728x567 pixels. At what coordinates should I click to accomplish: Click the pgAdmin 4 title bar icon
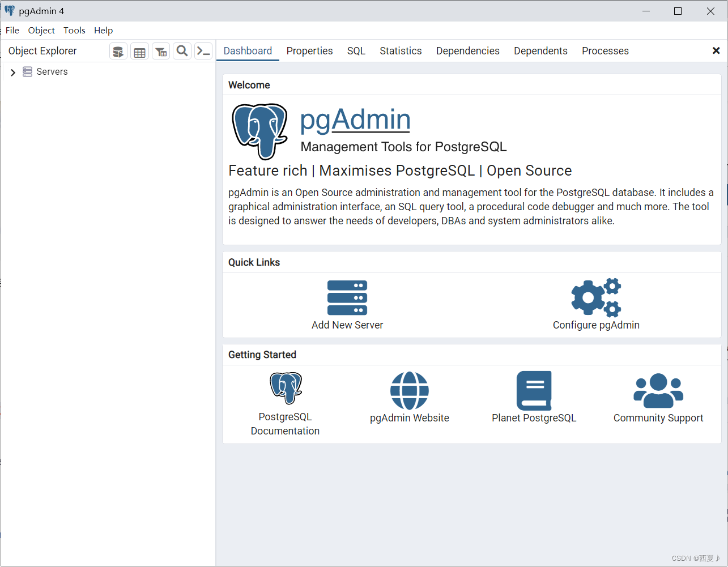coord(10,11)
